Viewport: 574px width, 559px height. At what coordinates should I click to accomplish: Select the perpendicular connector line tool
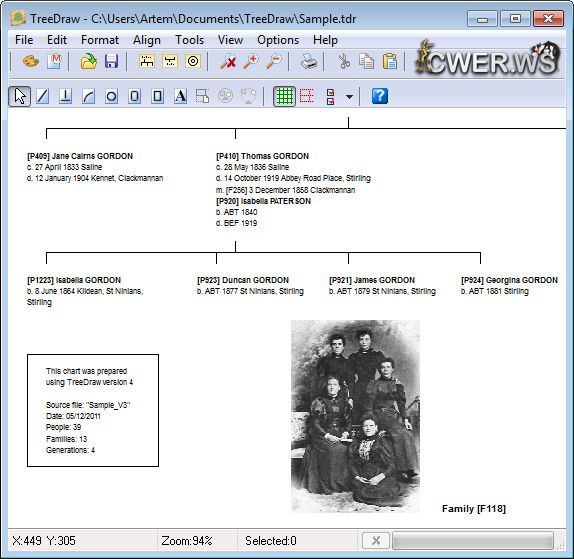click(x=66, y=96)
